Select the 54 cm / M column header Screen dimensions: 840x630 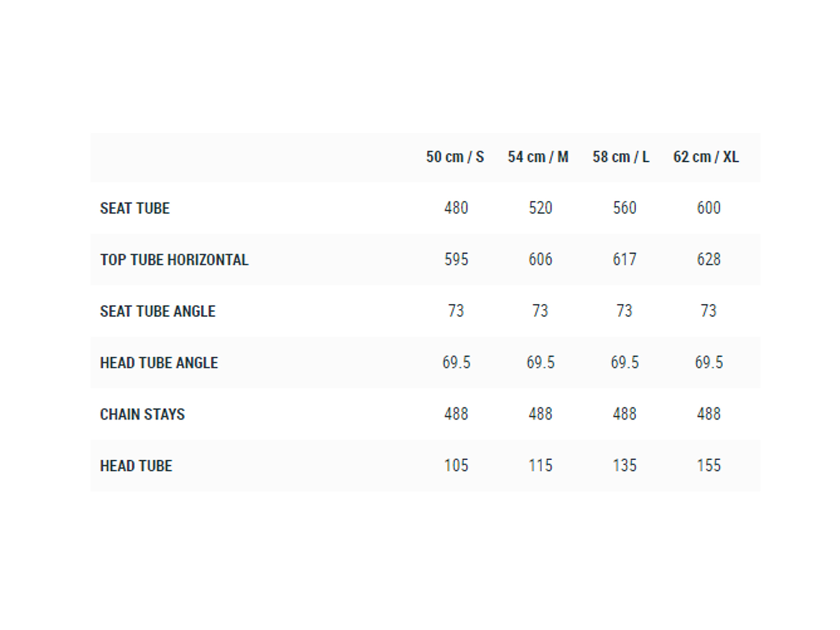(x=538, y=157)
